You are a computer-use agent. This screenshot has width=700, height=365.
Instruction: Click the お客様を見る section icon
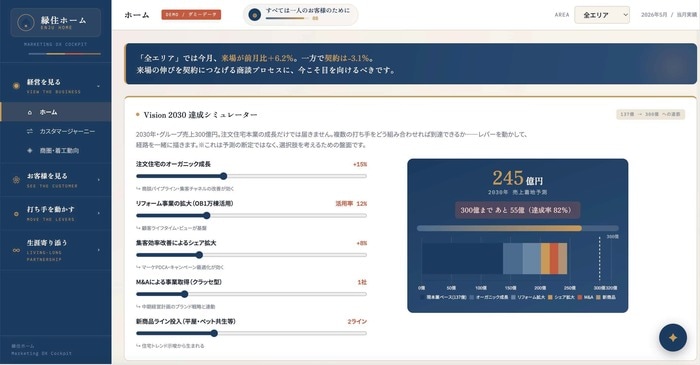[17, 180]
